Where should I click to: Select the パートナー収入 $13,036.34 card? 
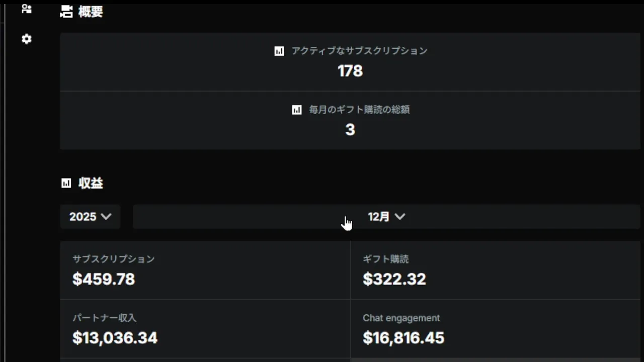[205, 329]
